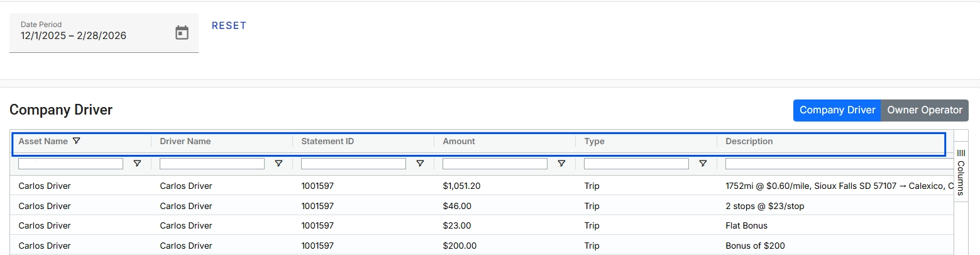Click Type 'Trip' in the Flat Bonus row

pos(592,225)
